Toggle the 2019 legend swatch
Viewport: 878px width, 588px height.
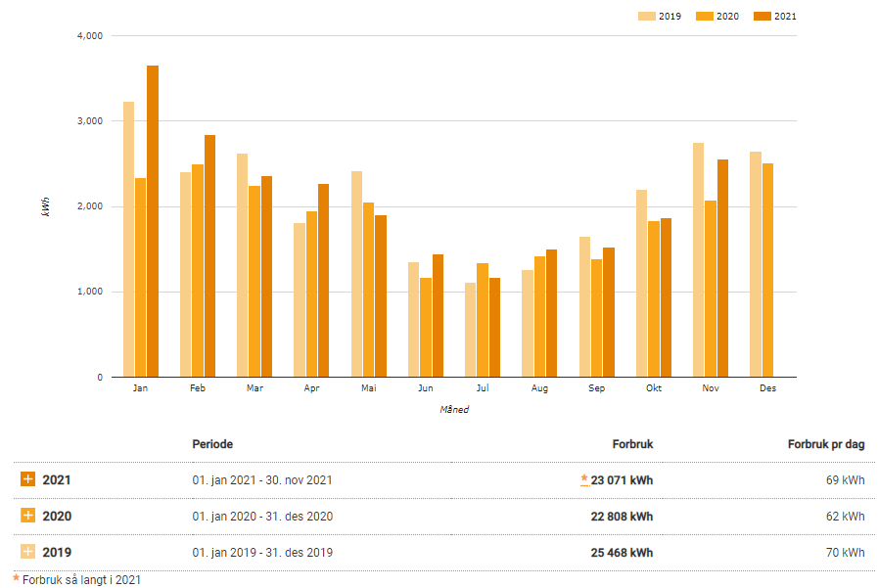coord(646,17)
